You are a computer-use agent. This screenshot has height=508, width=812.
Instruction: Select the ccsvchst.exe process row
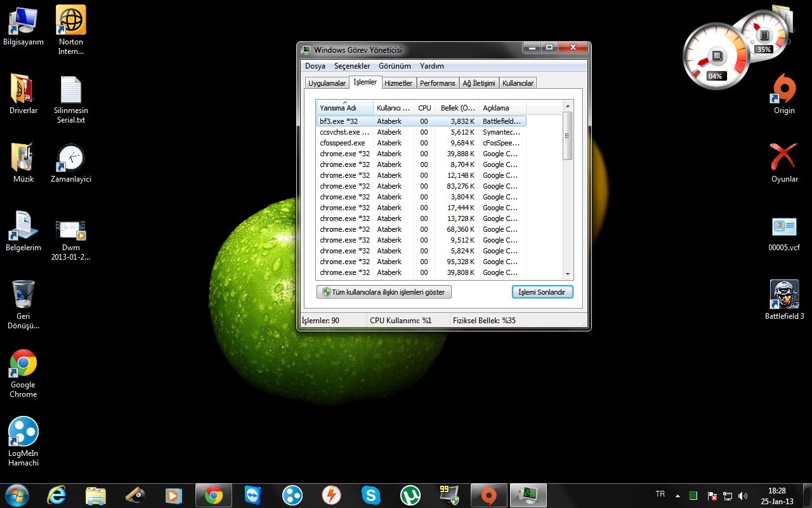point(421,132)
